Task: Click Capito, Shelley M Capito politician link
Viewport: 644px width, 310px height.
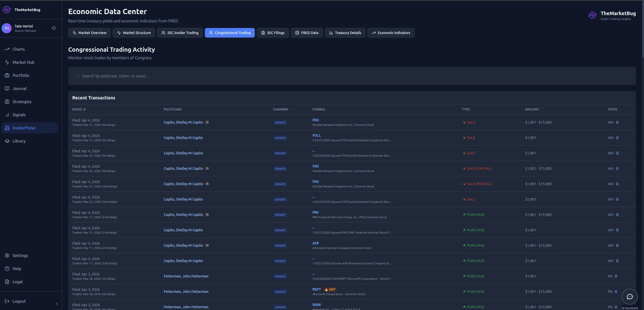Action: [183, 122]
